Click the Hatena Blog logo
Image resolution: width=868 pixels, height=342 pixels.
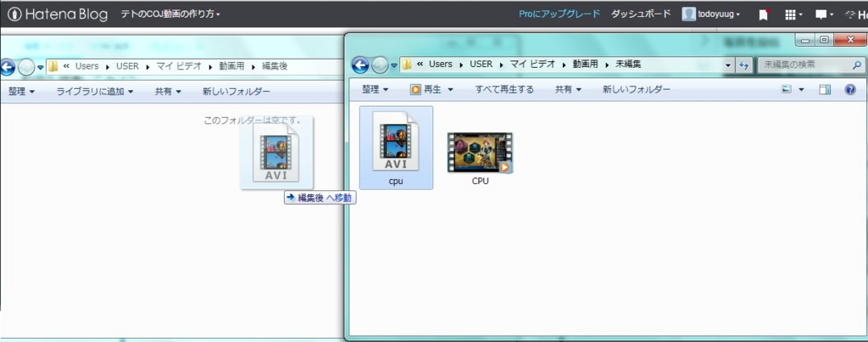click(58, 14)
